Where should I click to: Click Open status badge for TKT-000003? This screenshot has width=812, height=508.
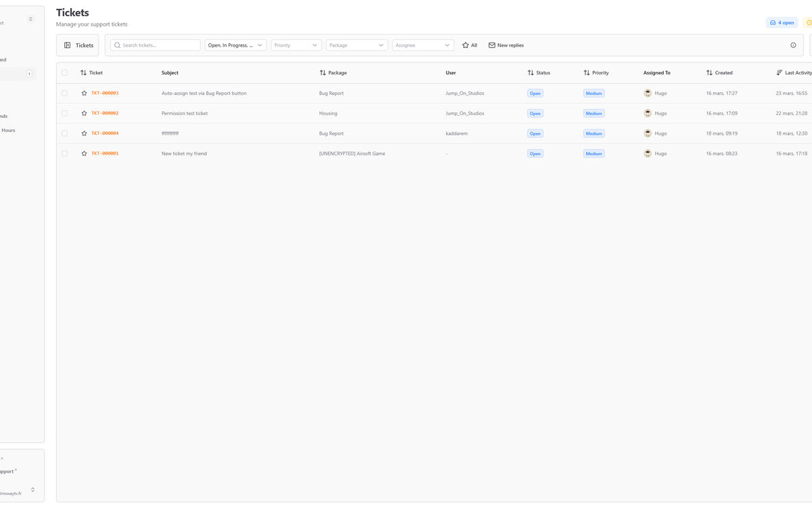click(x=535, y=93)
